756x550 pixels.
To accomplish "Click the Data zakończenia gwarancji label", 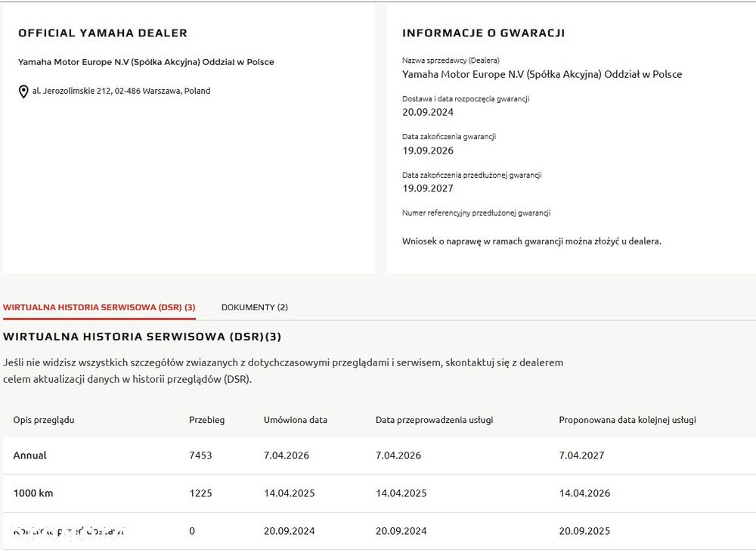I will [449, 136].
